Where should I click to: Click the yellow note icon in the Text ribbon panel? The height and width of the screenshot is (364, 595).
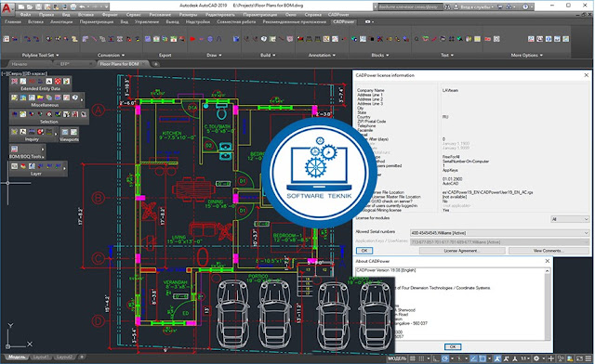(477, 39)
